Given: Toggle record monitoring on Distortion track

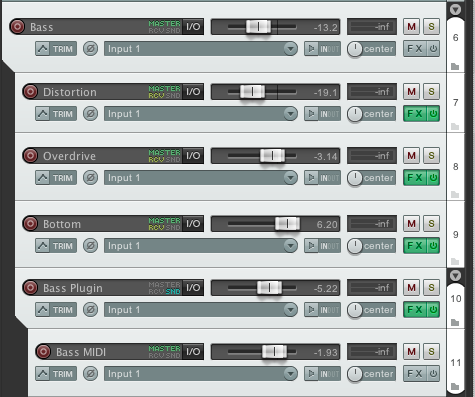Looking at the screenshot, I should click(x=311, y=114).
